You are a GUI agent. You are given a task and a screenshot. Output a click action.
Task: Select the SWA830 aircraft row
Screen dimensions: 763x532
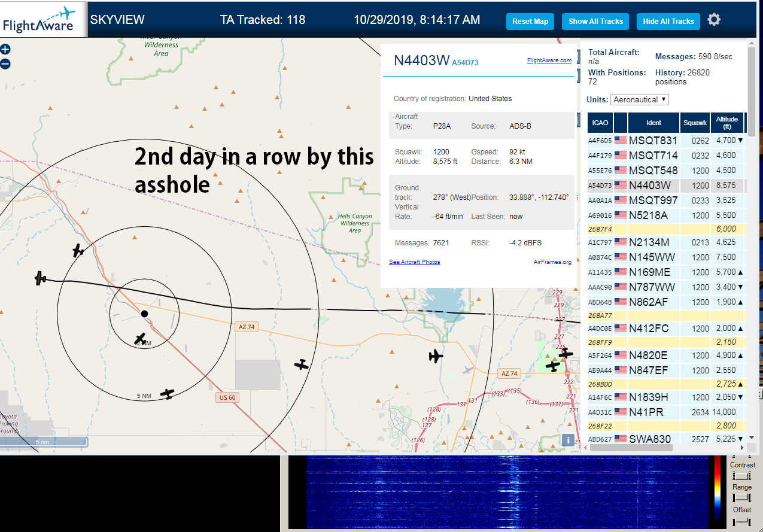pyautogui.click(x=666, y=439)
